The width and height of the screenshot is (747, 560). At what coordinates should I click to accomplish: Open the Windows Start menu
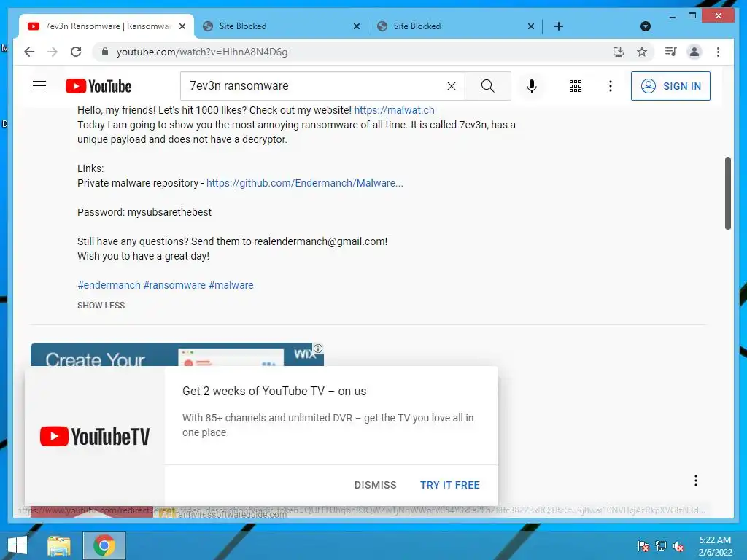pos(18,545)
